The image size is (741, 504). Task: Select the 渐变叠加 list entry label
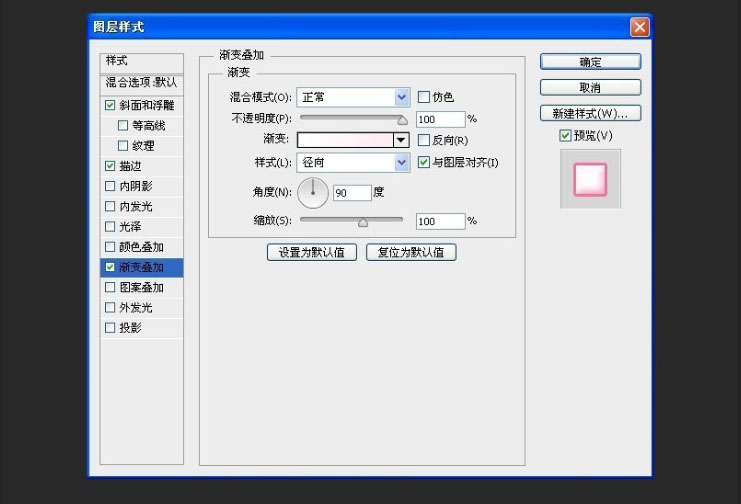click(141, 267)
